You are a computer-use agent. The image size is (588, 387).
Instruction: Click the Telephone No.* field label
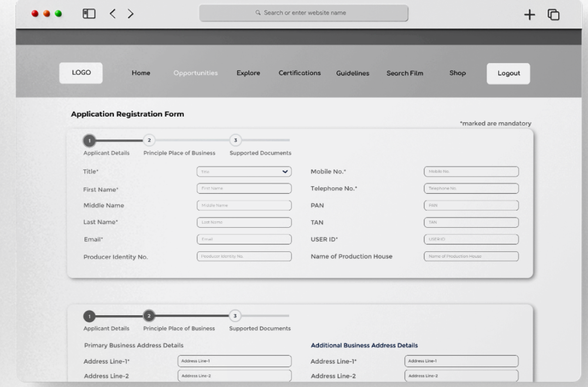click(334, 188)
